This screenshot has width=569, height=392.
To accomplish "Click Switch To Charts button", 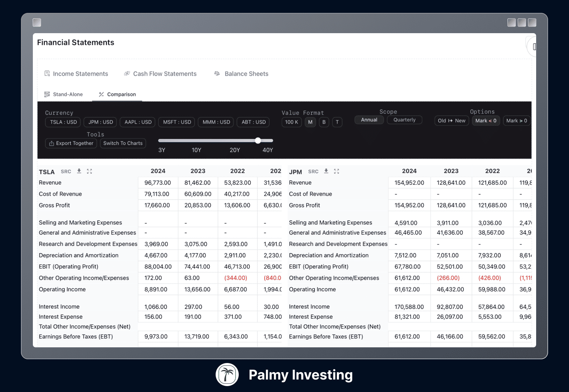I will point(123,143).
